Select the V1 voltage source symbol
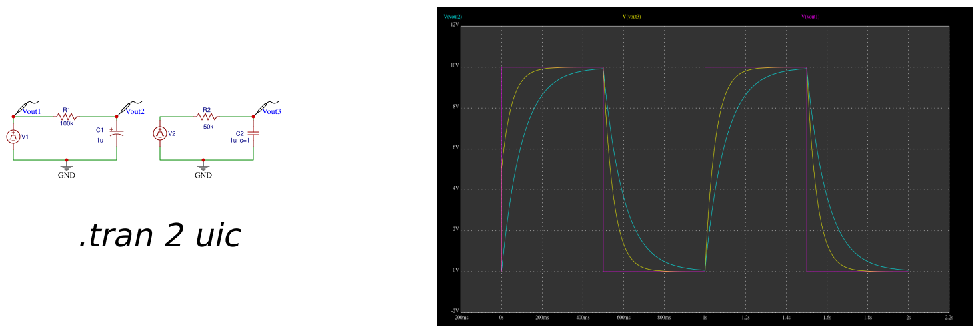The height and width of the screenshot is (333, 980). pyautogui.click(x=13, y=137)
